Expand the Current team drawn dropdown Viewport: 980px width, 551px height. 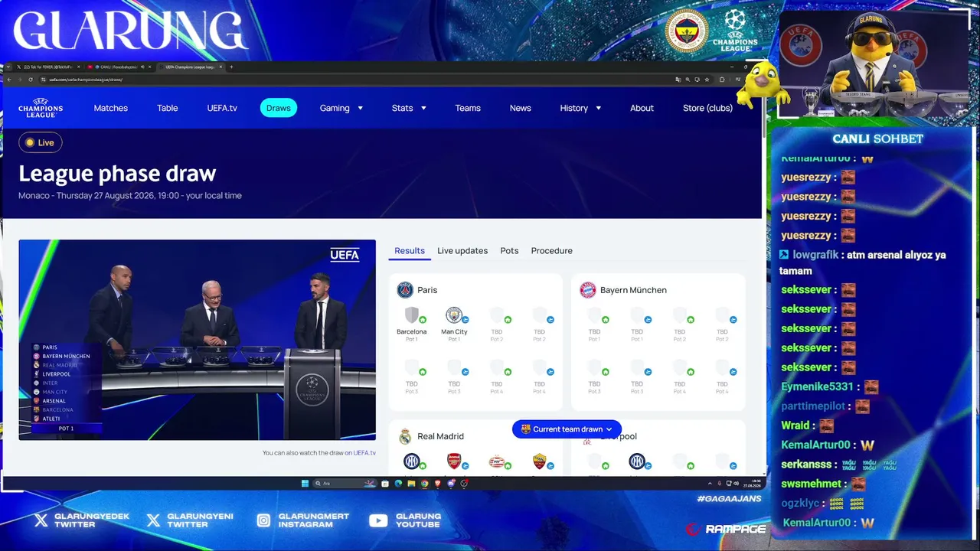[567, 429]
